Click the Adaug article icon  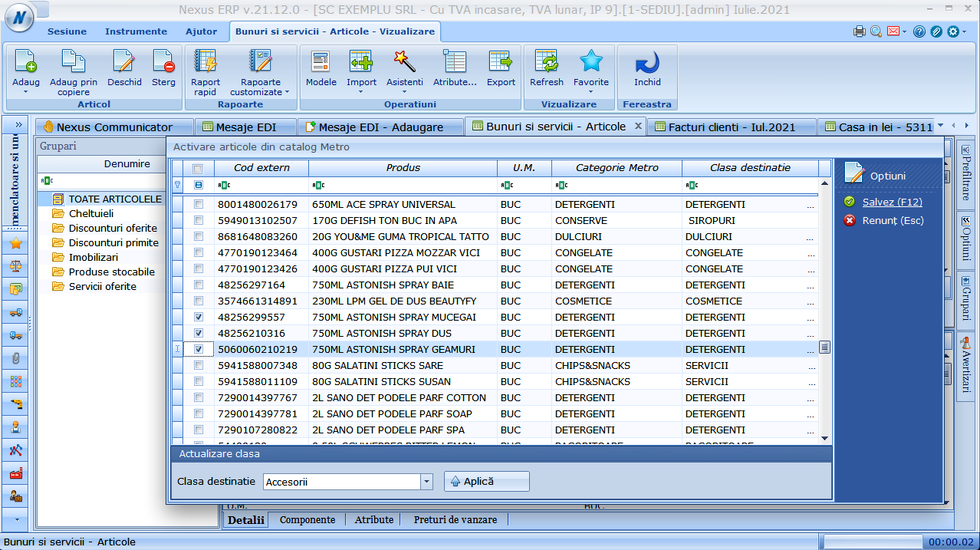pos(26,61)
